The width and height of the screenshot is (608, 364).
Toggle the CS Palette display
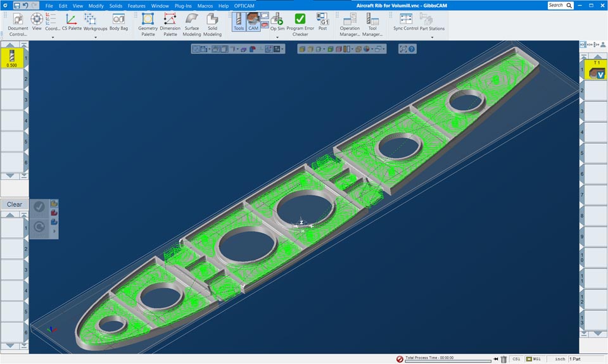[71, 23]
